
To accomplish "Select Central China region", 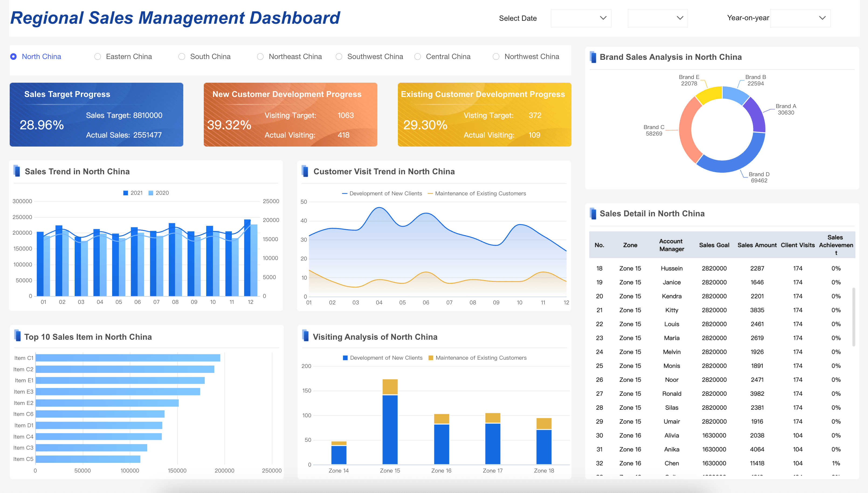I will 418,57.
